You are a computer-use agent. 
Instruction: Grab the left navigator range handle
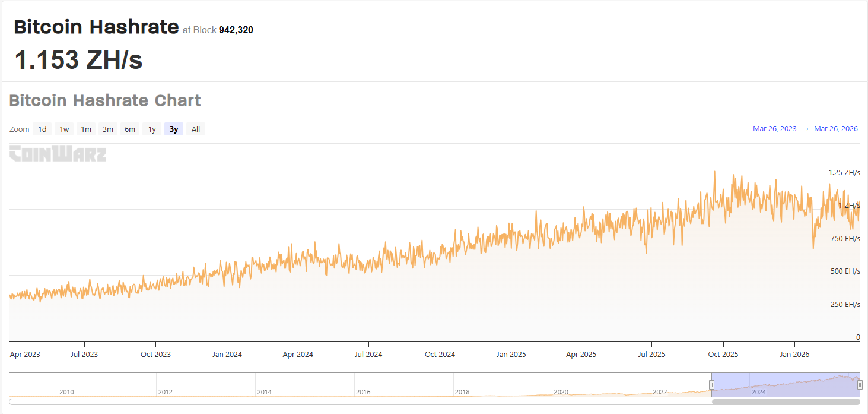[711, 384]
